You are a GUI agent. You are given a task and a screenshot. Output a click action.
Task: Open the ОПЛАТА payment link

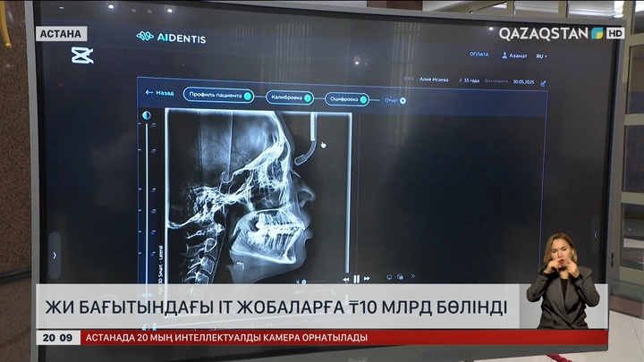click(479, 55)
